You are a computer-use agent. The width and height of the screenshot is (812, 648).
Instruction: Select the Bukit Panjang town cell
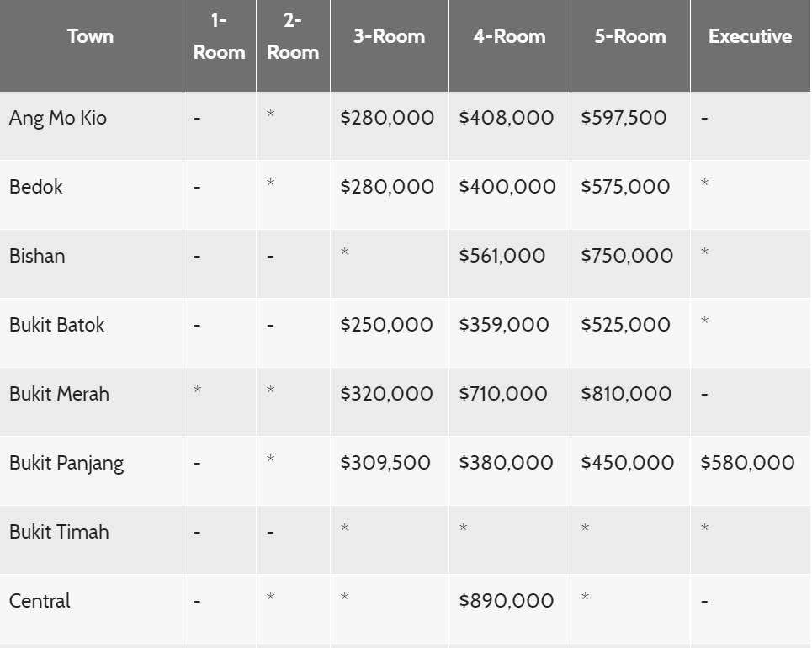[66, 463]
